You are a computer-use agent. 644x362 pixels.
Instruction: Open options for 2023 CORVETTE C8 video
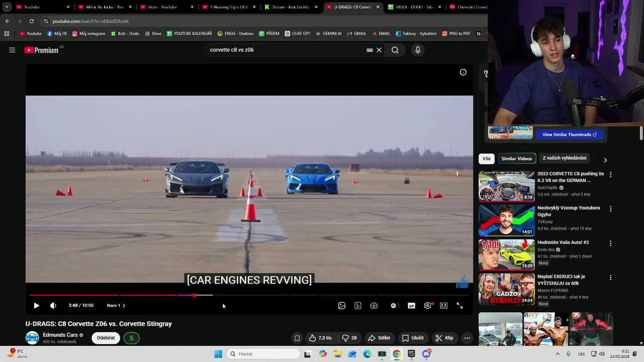[x=611, y=174]
